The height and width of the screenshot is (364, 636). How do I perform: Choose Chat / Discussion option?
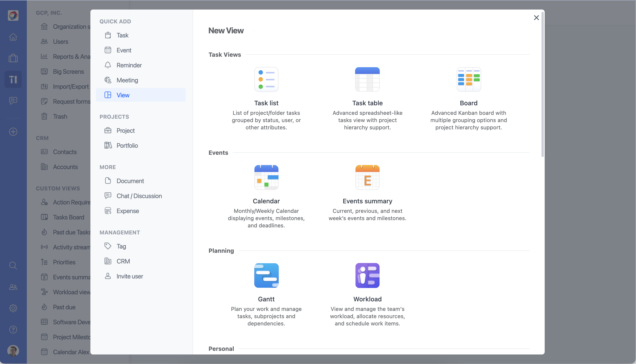(141, 196)
